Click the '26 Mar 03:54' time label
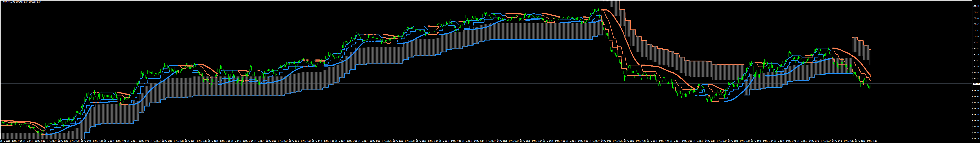The height and width of the screenshot is (143, 980). tap(17, 141)
